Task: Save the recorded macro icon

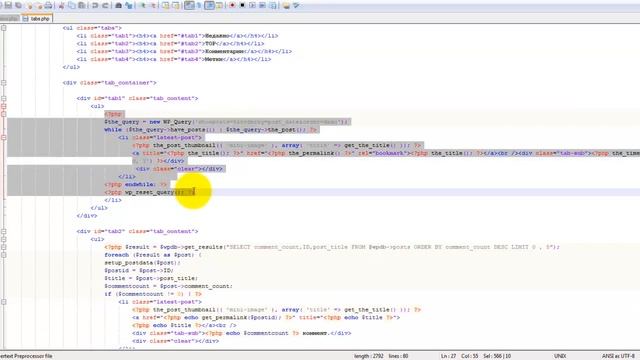Action: pyautogui.click(x=273, y=5)
